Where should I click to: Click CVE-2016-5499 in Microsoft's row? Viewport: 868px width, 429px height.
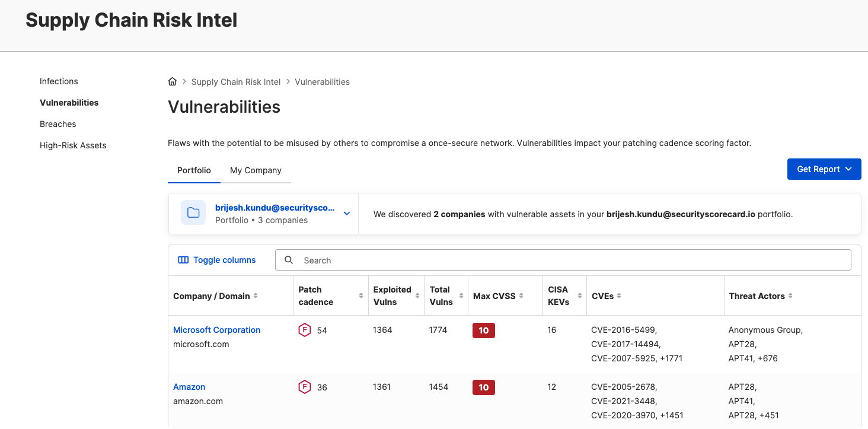[623, 330]
